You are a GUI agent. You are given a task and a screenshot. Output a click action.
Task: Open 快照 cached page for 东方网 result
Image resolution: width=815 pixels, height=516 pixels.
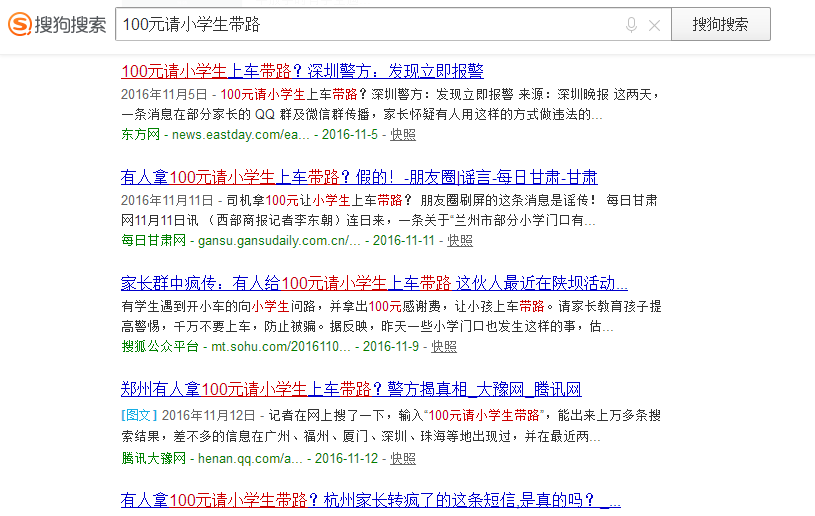(x=403, y=134)
